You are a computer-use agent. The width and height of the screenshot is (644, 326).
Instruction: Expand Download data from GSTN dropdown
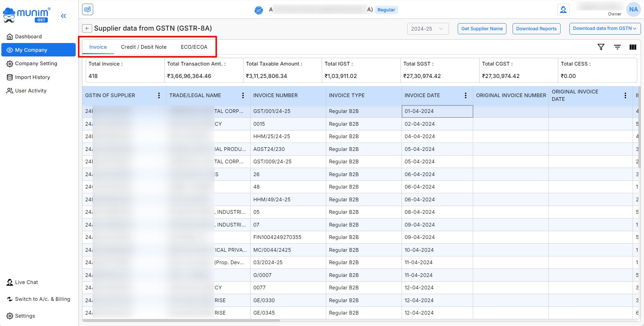(604, 29)
